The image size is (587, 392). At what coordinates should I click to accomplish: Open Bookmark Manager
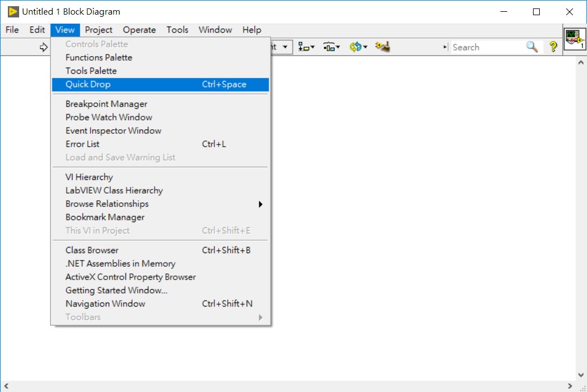(x=160, y=218)
